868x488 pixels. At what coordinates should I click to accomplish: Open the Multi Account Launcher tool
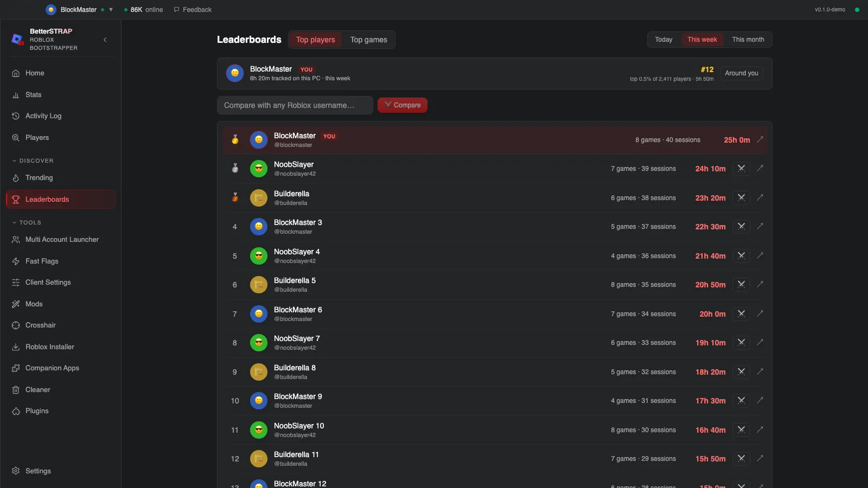(60, 240)
